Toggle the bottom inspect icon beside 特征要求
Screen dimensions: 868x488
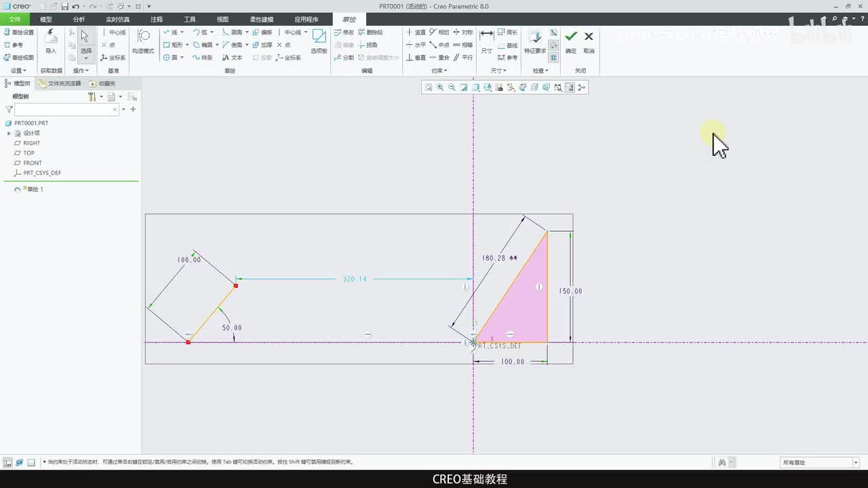[x=554, y=57]
